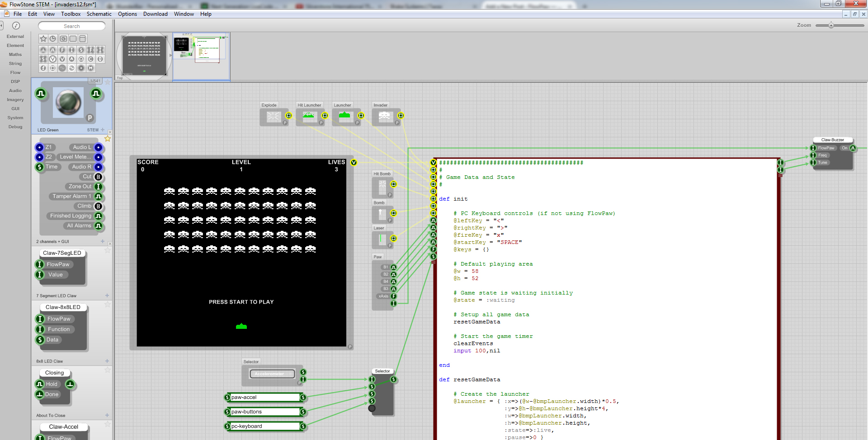Select the bold ringed V connector filter

click(x=53, y=59)
